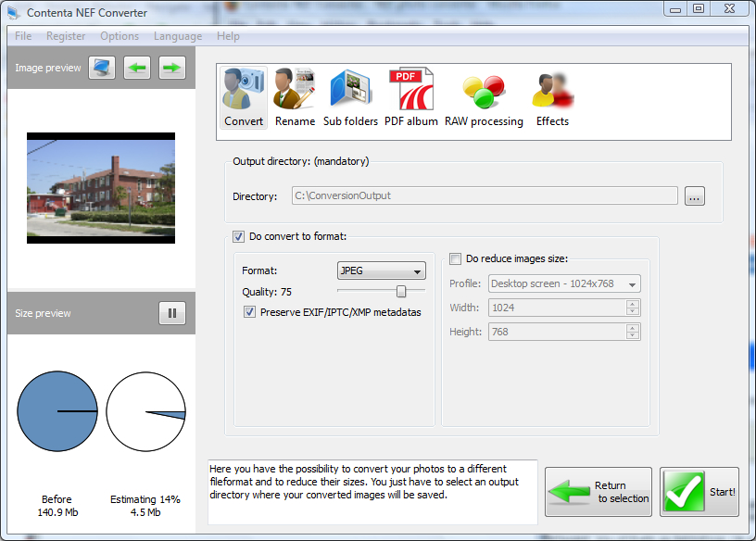Open the Options menu
This screenshot has width=756, height=541.
click(120, 36)
